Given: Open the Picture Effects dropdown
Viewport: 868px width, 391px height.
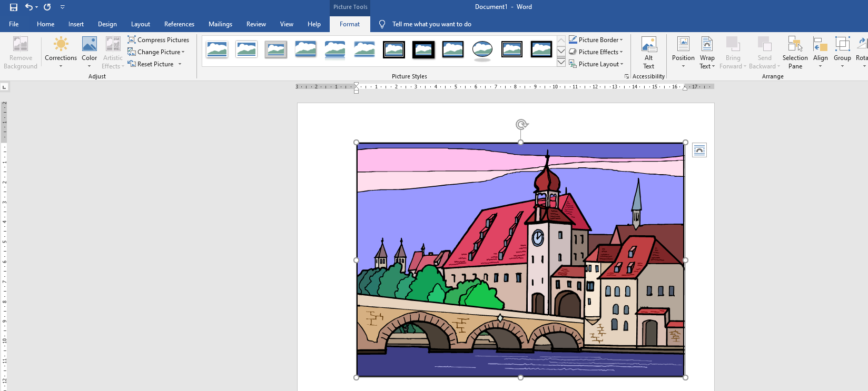Looking at the screenshot, I should (596, 52).
